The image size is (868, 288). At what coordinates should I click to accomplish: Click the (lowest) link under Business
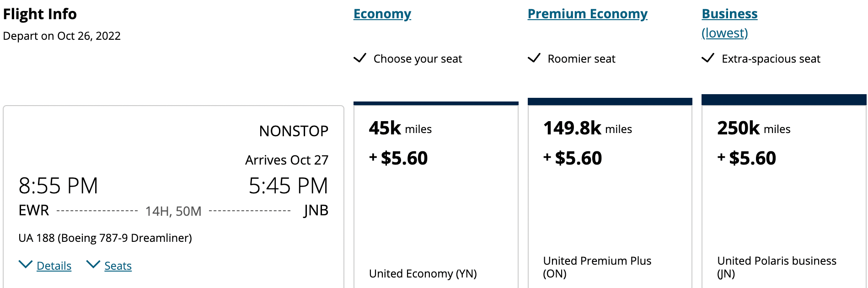(x=724, y=32)
